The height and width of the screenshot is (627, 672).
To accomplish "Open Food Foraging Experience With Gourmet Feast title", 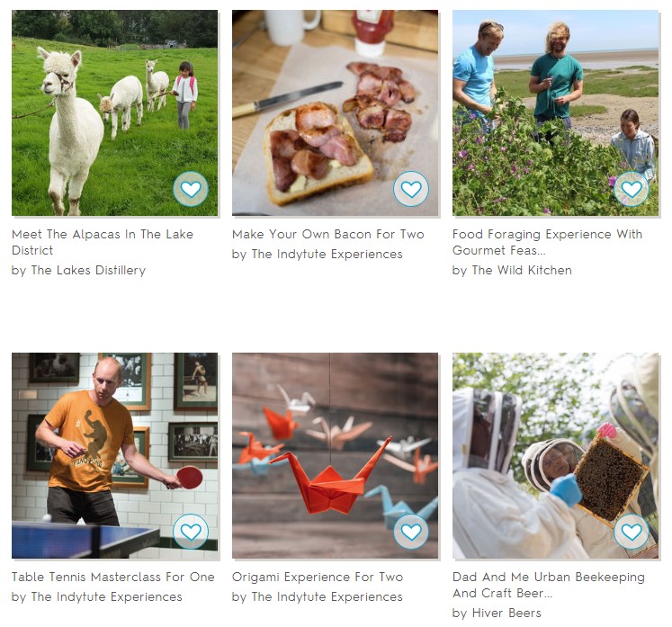I will point(547,242).
